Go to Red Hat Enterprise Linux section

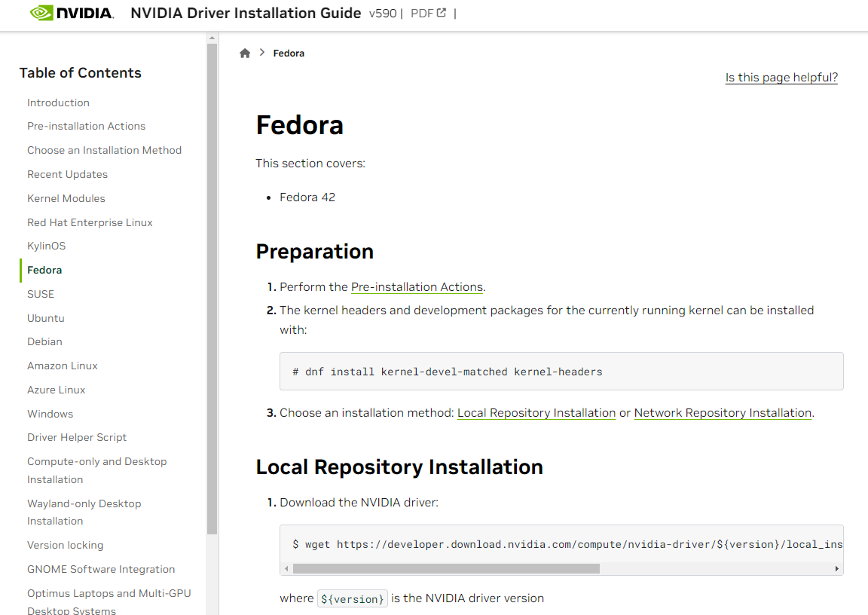pyautogui.click(x=90, y=222)
